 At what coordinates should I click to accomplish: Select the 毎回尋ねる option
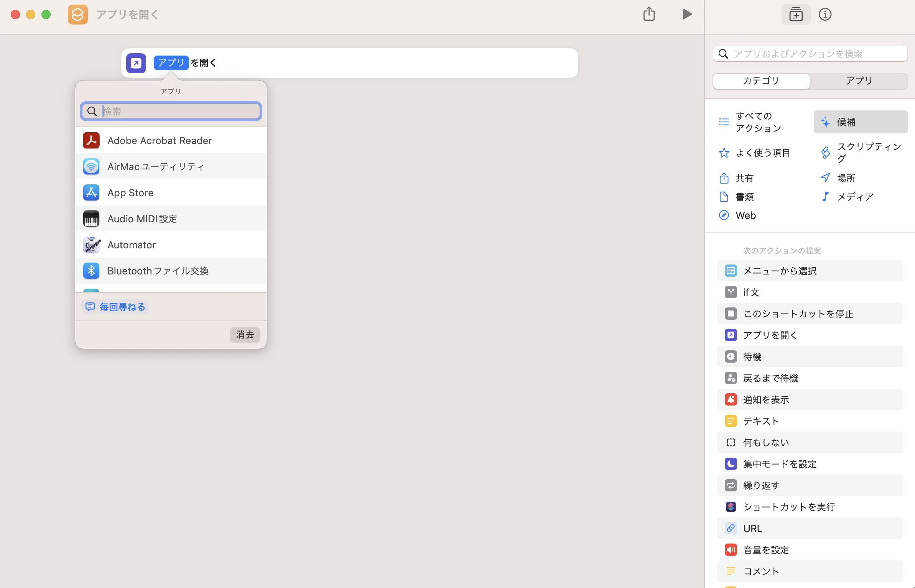[x=115, y=307]
